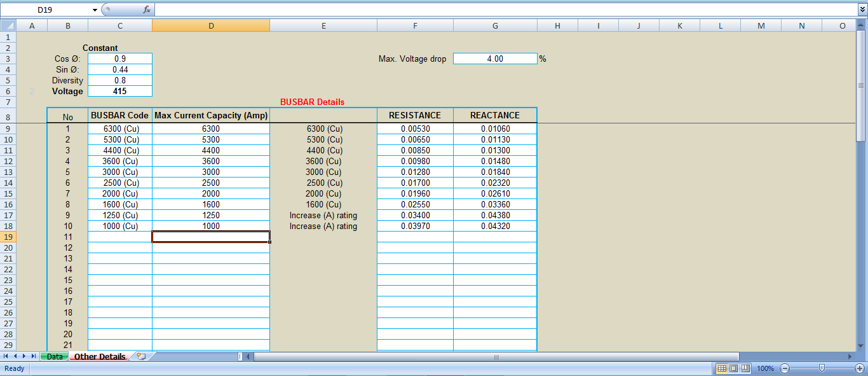
Task: Click row number 15 in No column
Action: point(67,280)
